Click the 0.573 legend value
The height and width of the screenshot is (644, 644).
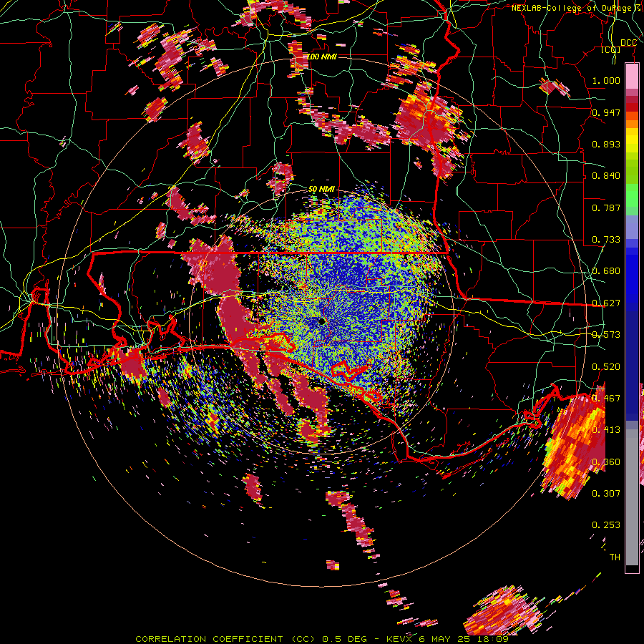(606, 335)
